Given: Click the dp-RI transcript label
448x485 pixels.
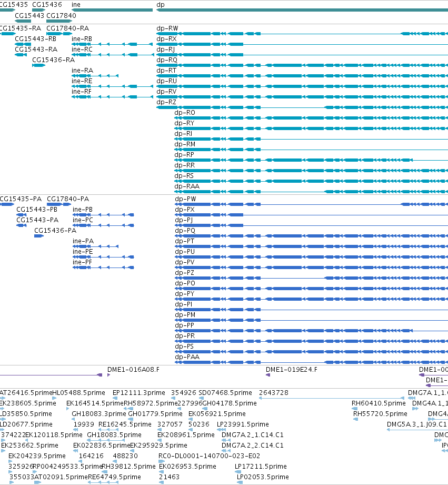Looking at the screenshot, I should 183,133.
